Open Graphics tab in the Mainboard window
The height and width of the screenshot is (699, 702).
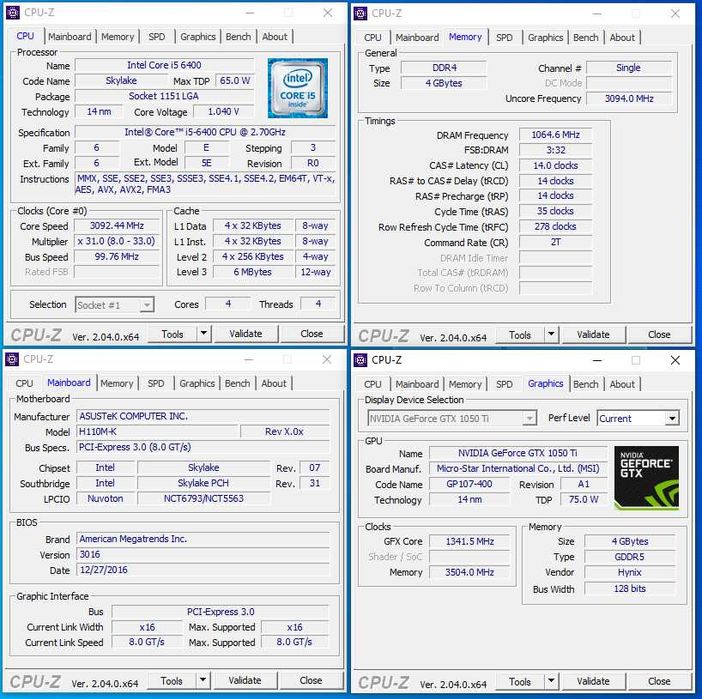pyautogui.click(x=197, y=384)
